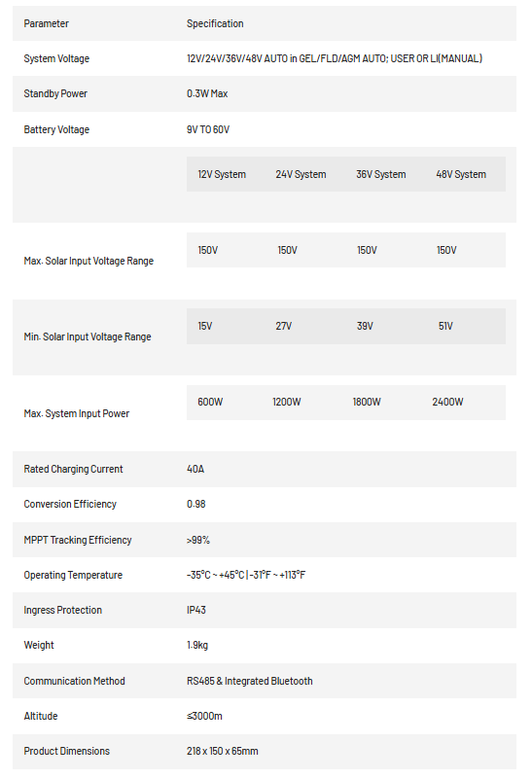This screenshot has width=532, height=779.
Task: Click the 12V System column heading
Action: coord(222,174)
